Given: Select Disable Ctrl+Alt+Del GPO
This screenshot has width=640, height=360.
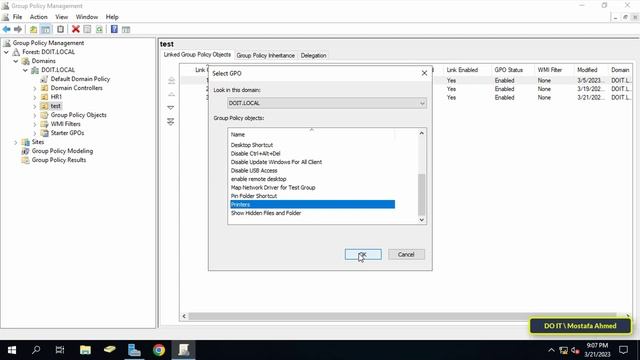Looking at the screenshot, I should tap(256, 153).
